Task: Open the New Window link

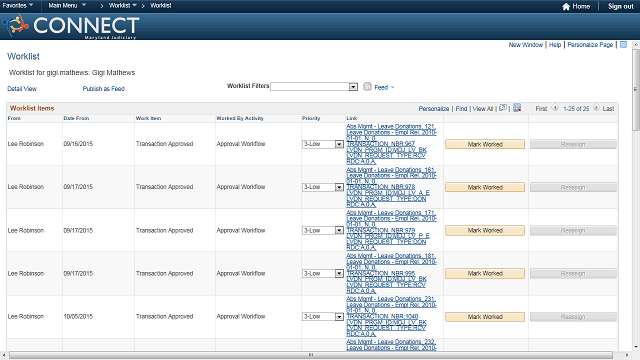Action: tap(526, 45)
